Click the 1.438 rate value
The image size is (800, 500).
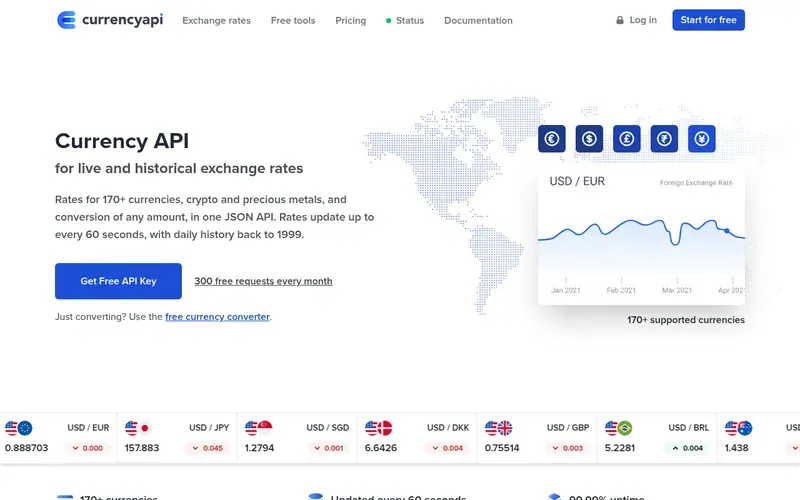737,448
